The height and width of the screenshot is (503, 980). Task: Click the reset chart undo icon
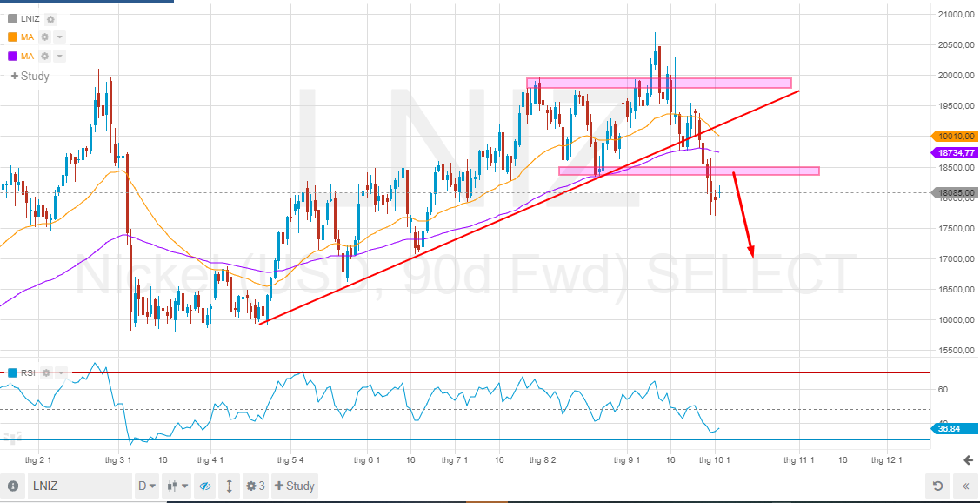click(937, 486)
